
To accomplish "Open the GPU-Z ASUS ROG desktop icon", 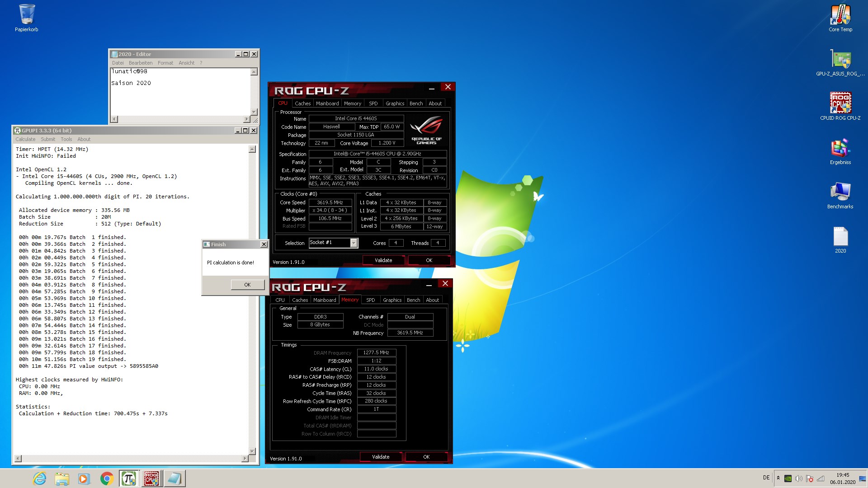I will (x=840, y=62).
